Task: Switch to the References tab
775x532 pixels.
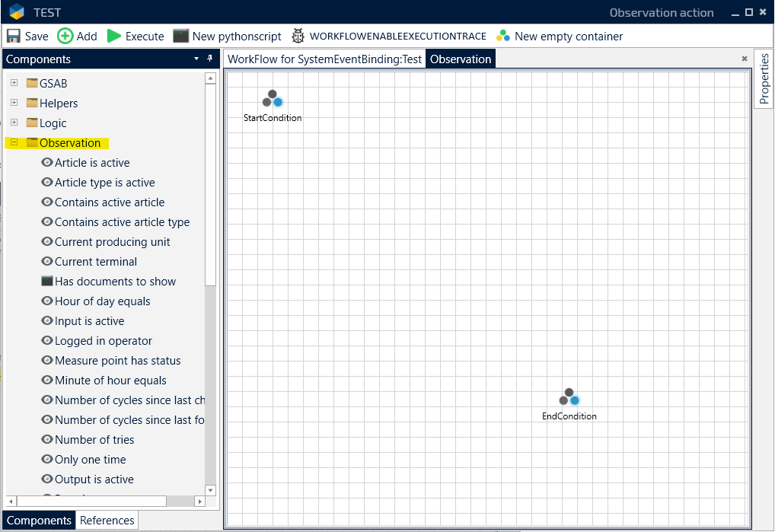Action: (x=107, y=521)
